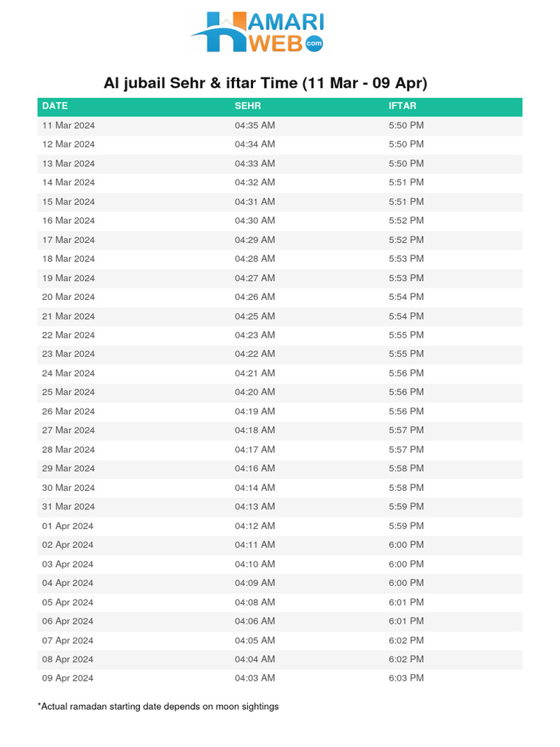Click the DATE column header
The width and height of the screenshot is (560, 747).
coord(55,107)
